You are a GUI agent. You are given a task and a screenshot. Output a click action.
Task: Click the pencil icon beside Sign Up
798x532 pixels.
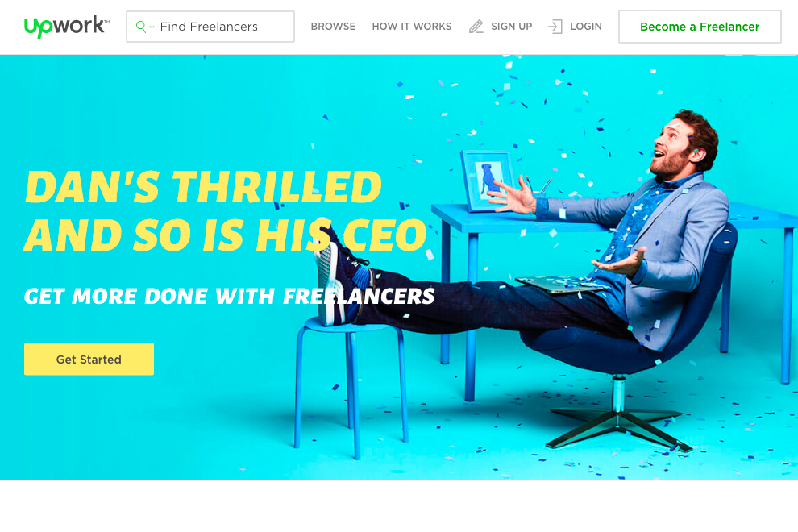coord(476,27)
